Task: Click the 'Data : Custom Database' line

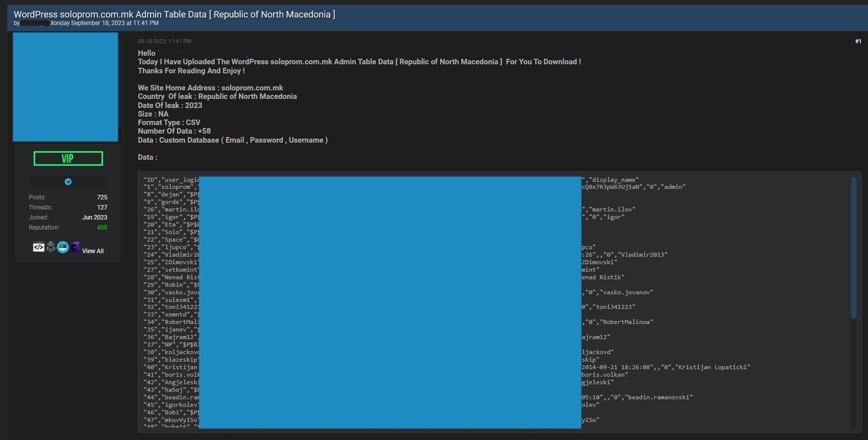Action: pos(233,140)
